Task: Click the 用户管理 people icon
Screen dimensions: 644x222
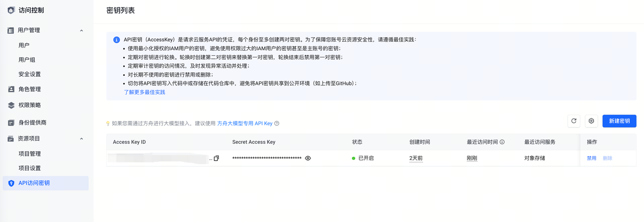Action: click(x=11, y=30)
